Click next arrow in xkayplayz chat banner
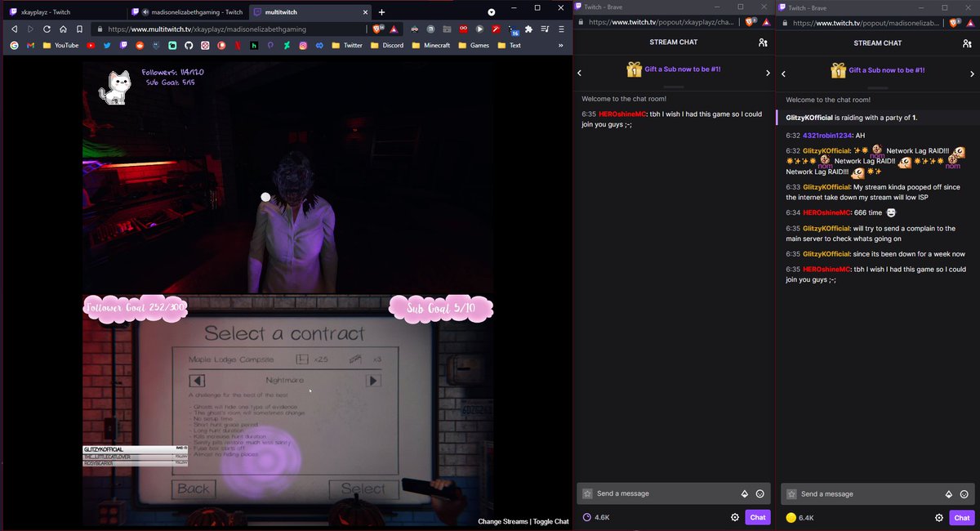Viewport: 980px width, 531px height. tap(768, 73)
